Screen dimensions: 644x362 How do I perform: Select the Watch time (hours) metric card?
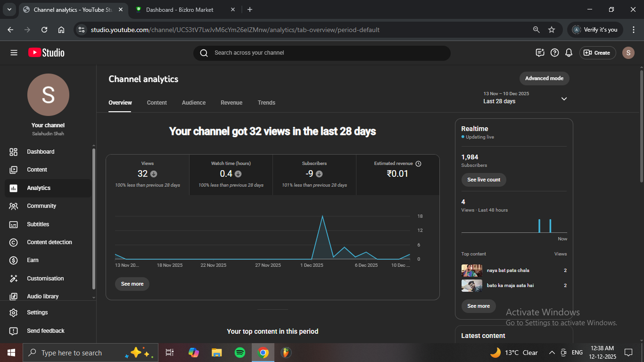231,174
